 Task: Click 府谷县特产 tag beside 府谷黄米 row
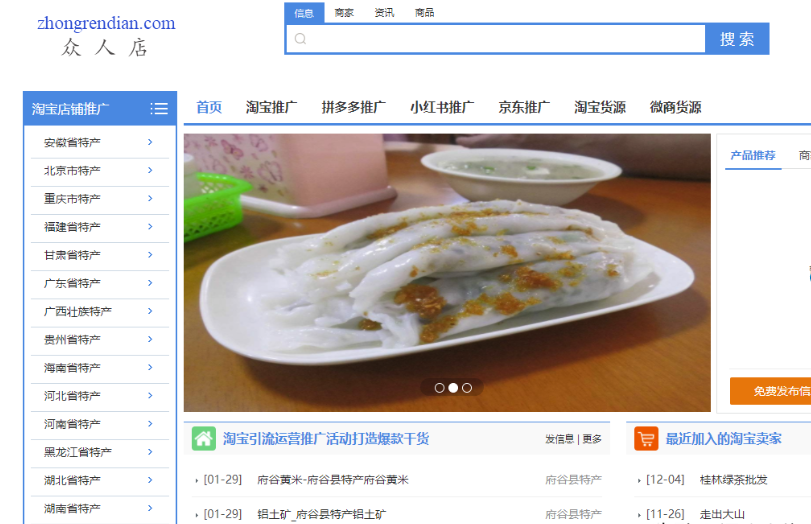click(574, 480)
